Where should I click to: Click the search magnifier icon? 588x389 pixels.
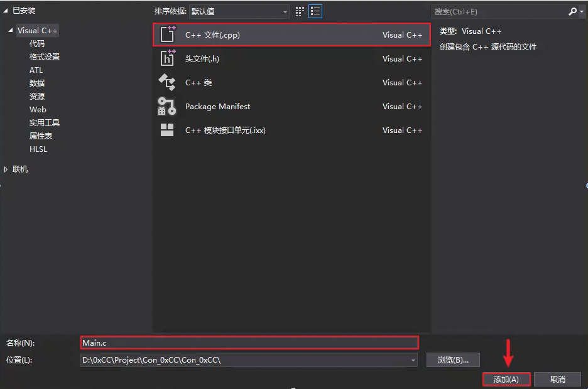click(x=572, y=11)
